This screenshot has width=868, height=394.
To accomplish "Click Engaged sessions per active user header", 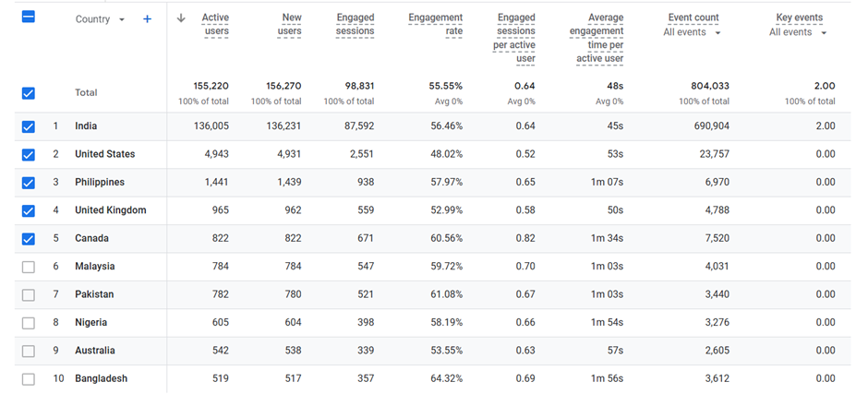I will click(515, 38).
